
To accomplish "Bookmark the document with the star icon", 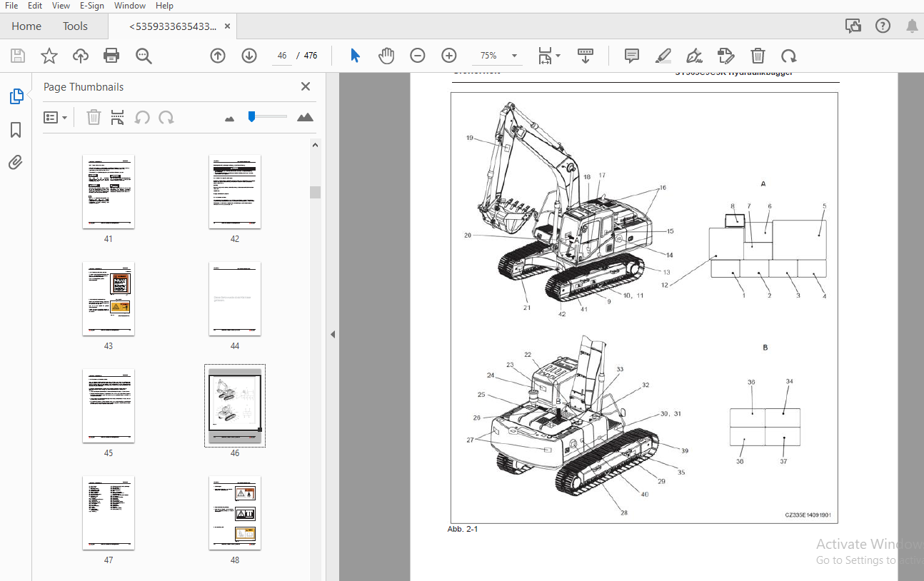I will 49,56.
